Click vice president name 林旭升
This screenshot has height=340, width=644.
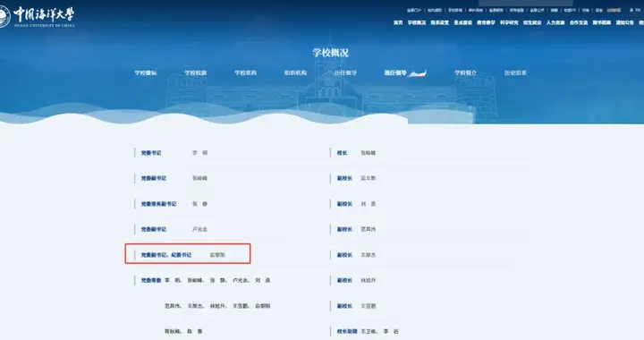(369, 280)
